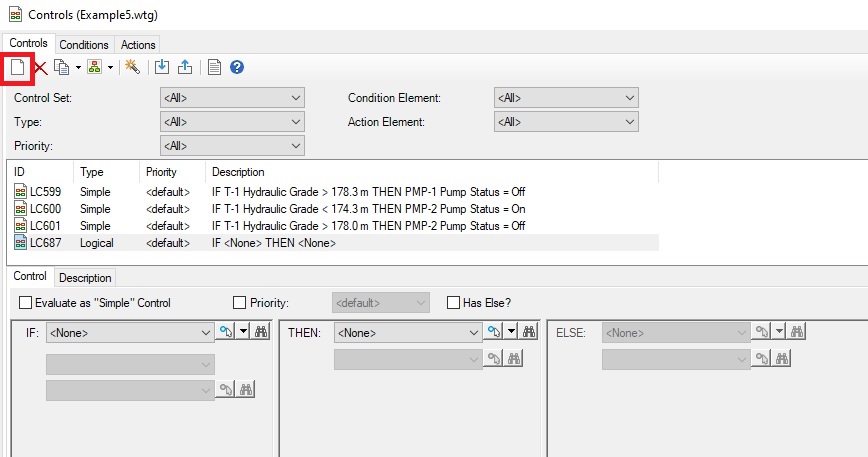Image resolution: width=868 pixels, height=457 pixels.
Task: Click the binoculars find icon beside IF
Action: (261, 332)
